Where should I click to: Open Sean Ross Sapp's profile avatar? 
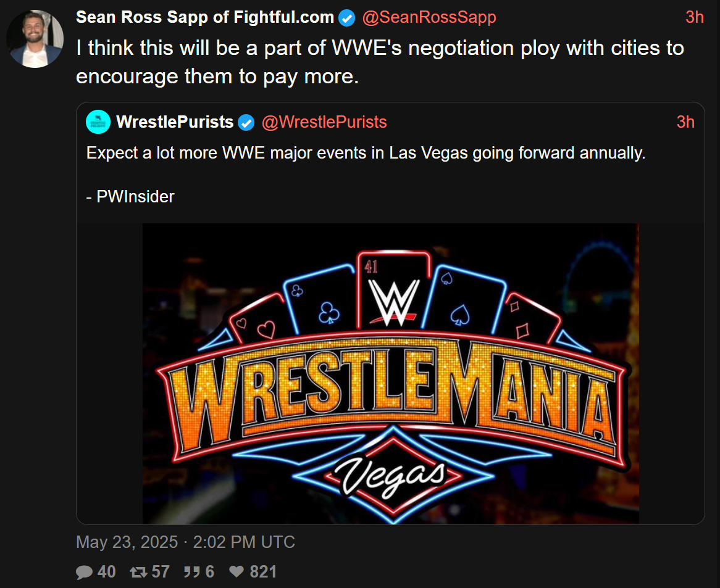pyautogui.click(x=35, y=39)
